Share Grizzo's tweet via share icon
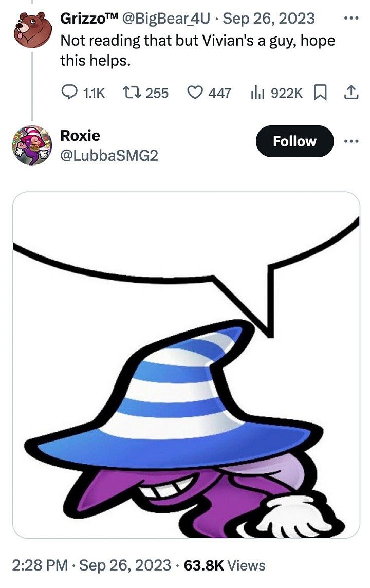The width and height of the screenshot is (370, 588). click(x=351, y=93)
